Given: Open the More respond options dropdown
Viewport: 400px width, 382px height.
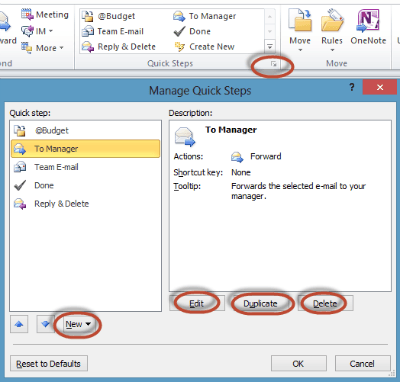Looking at the screenshot, I should coord(42,48).
